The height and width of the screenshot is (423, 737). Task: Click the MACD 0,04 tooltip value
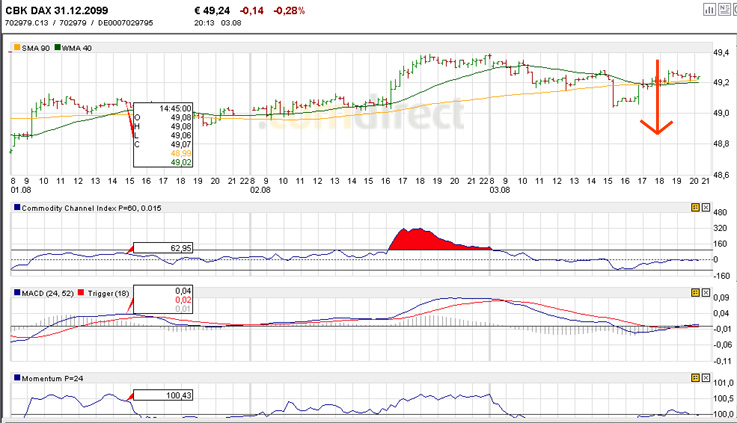point(183,291)
